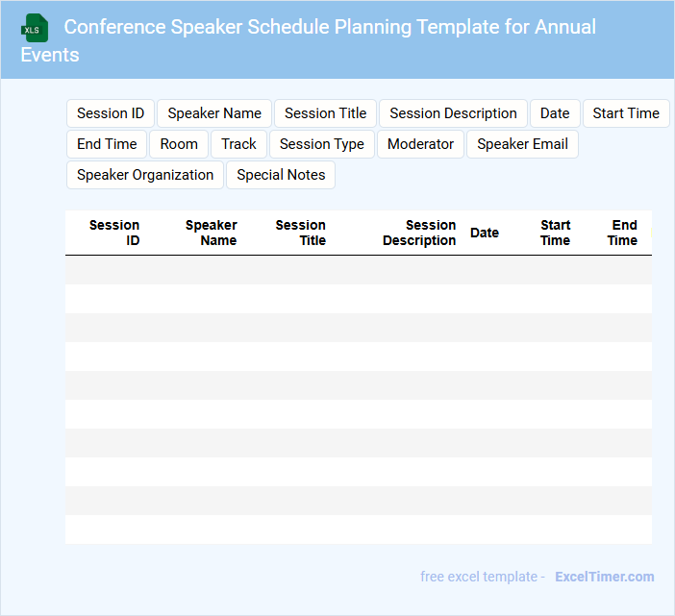Click the Track tag
The width and height of the screenshot is (675, 616).
pos(238,144)
